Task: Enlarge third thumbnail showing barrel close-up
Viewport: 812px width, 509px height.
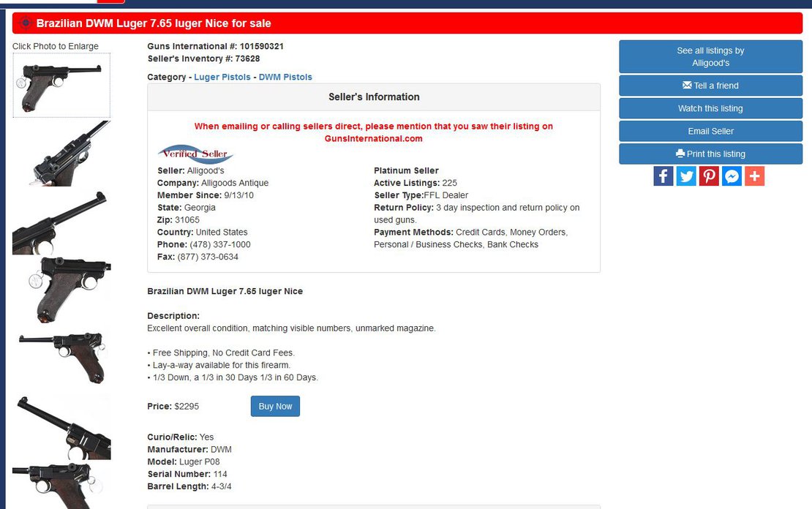Action: 61,222
